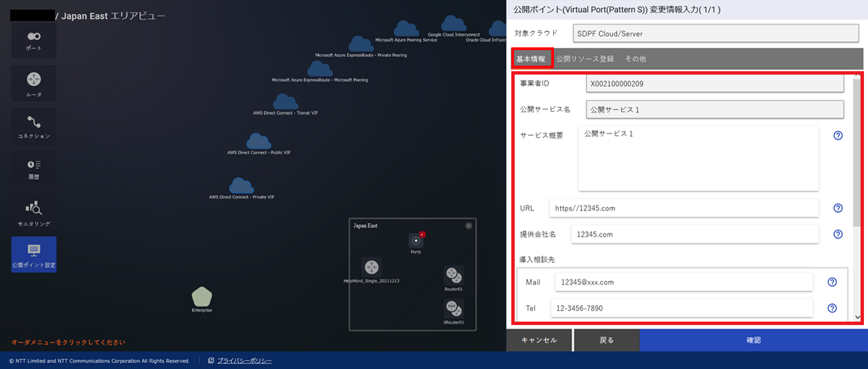Image resolution: width=868 pixels, height=369 pixels.
Task: Open help for Tel field
Action: coord(833,308)
